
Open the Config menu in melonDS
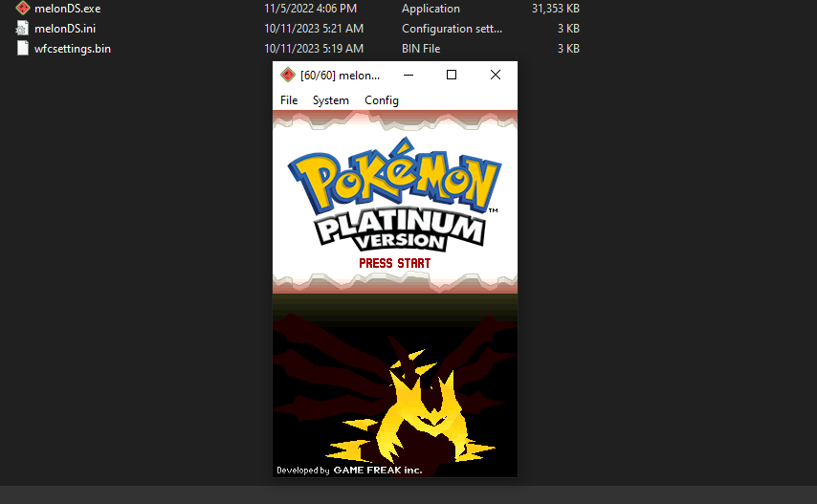click(382, 100)
